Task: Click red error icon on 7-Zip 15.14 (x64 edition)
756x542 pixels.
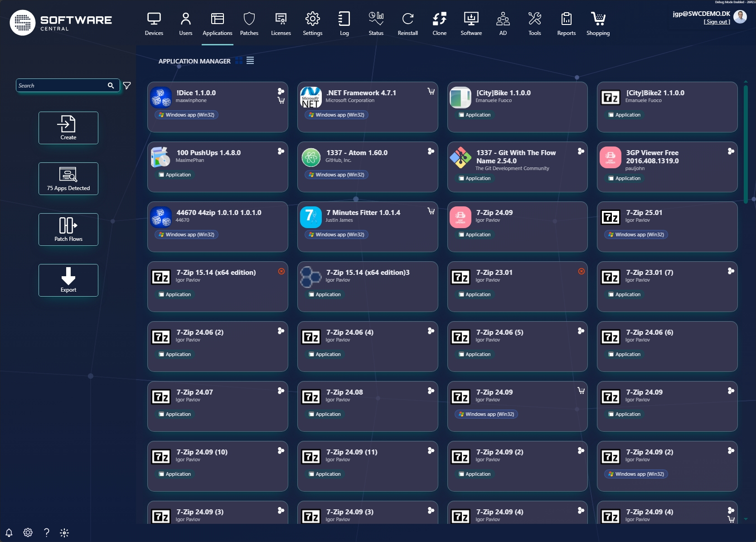Action: coord(281,271)
